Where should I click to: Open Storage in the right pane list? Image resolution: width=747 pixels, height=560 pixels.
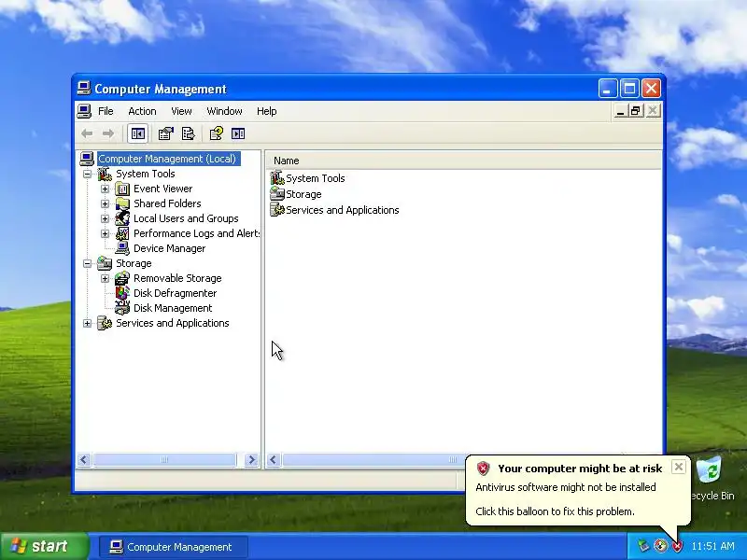pos(296,194)
